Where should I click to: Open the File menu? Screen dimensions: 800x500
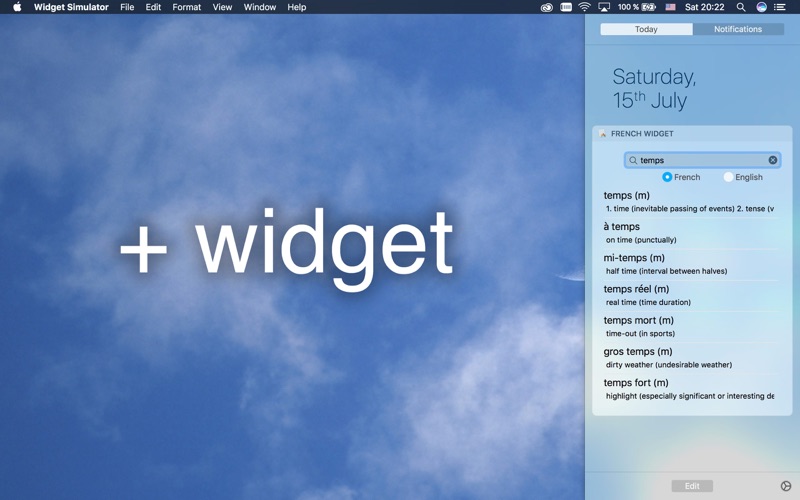click(127, 7)
